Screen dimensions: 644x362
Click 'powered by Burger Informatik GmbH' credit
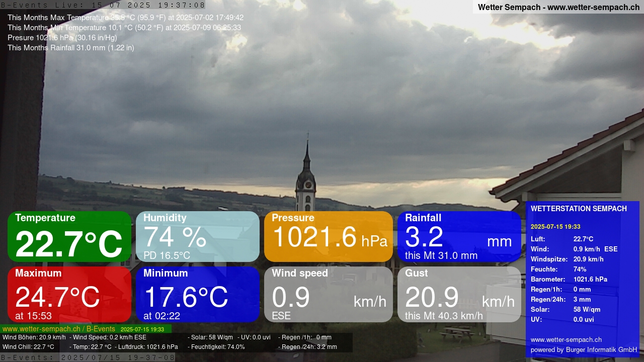coord(584,350)
